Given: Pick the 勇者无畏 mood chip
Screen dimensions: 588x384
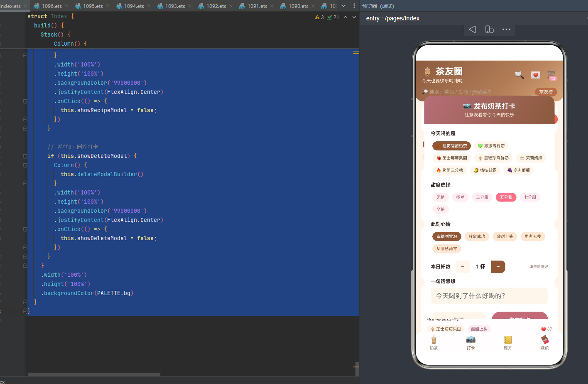Looking at the screenshot, I should tap(533, 236).
